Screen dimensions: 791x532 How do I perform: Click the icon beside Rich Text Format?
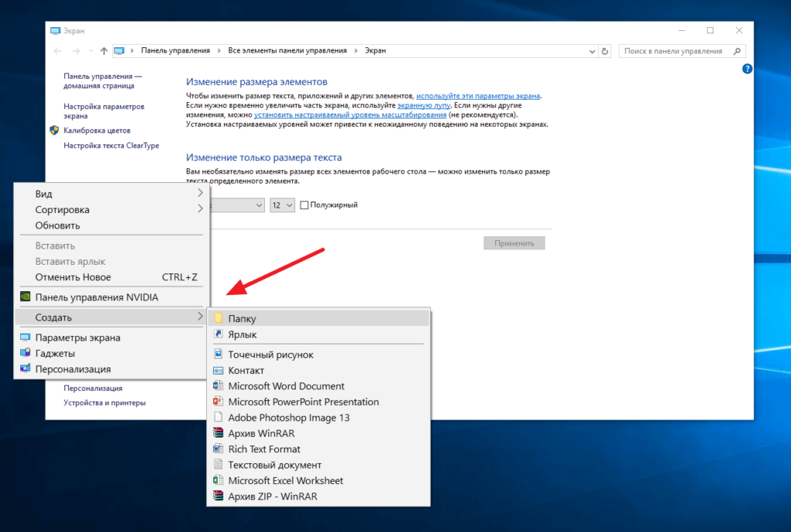[218, 449]
